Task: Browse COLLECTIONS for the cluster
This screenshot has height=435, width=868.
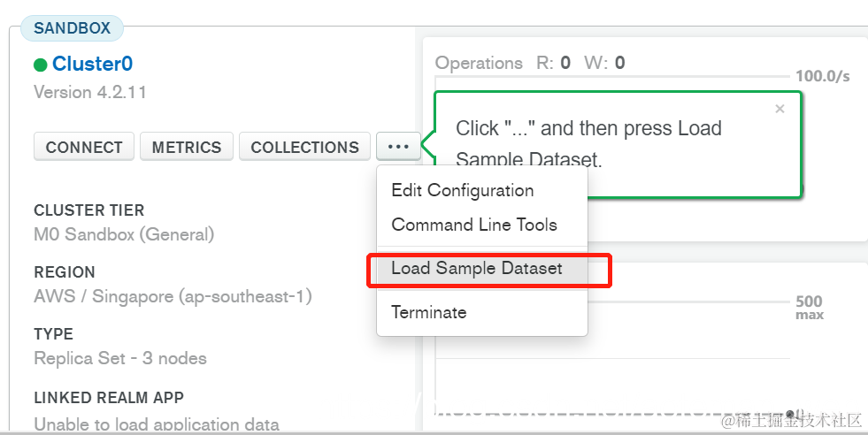Action: 304,147
